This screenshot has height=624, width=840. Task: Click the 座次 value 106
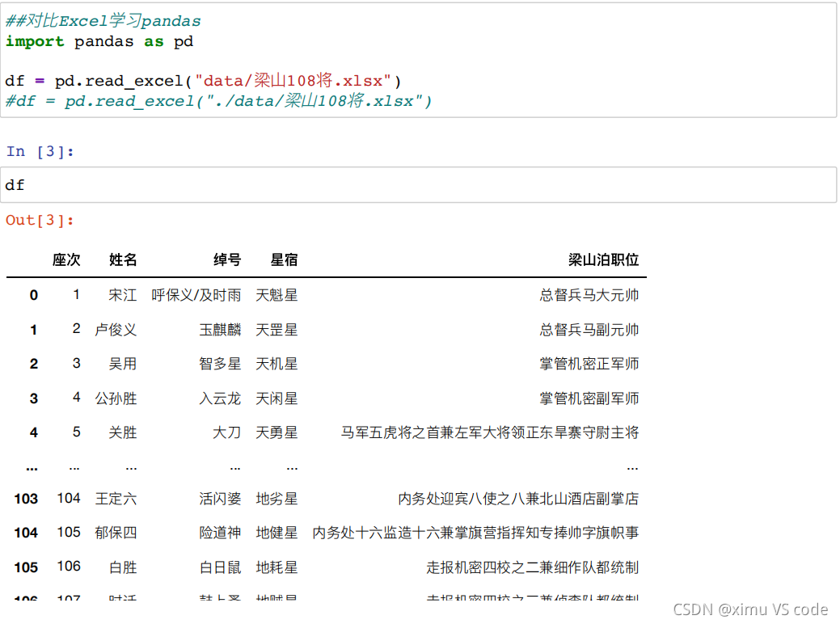click(x=69, y=566)
